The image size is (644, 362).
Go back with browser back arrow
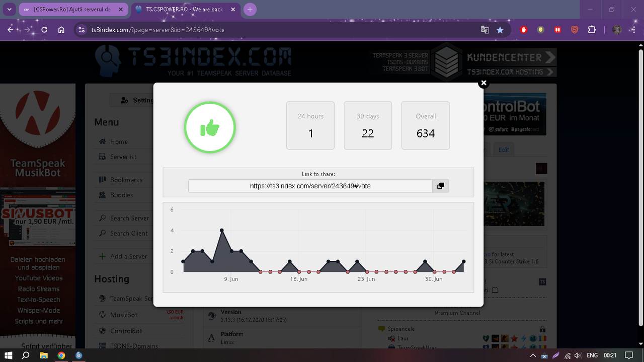click(11, 30)
